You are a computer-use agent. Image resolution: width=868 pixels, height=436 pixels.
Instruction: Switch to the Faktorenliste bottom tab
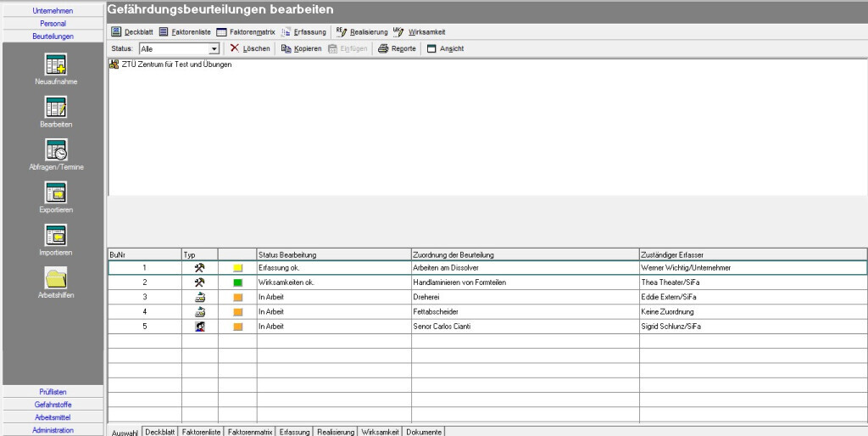(201, 431)
